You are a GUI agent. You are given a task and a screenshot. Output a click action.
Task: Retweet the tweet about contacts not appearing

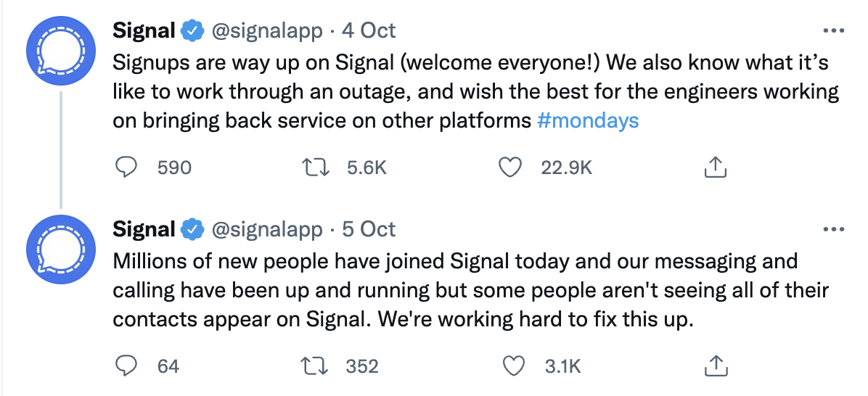pos(316,366)
